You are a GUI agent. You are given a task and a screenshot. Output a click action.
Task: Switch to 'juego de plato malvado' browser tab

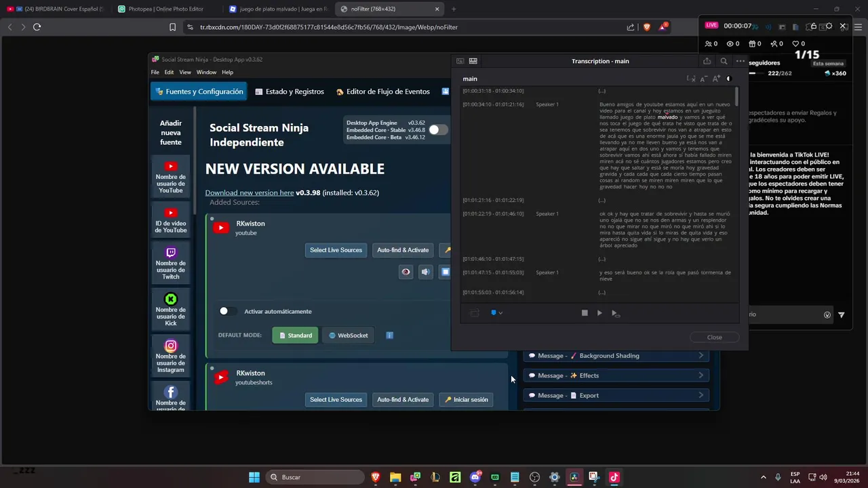click(279, 9)
